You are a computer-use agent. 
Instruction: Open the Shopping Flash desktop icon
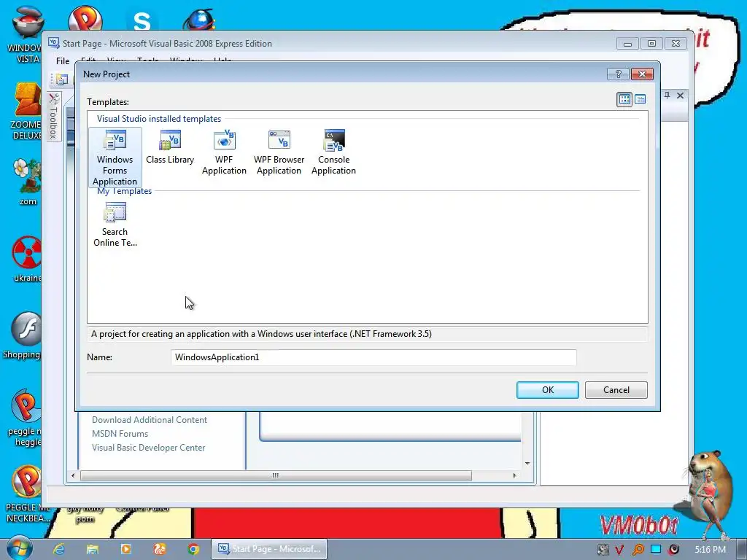pos(23,335)
